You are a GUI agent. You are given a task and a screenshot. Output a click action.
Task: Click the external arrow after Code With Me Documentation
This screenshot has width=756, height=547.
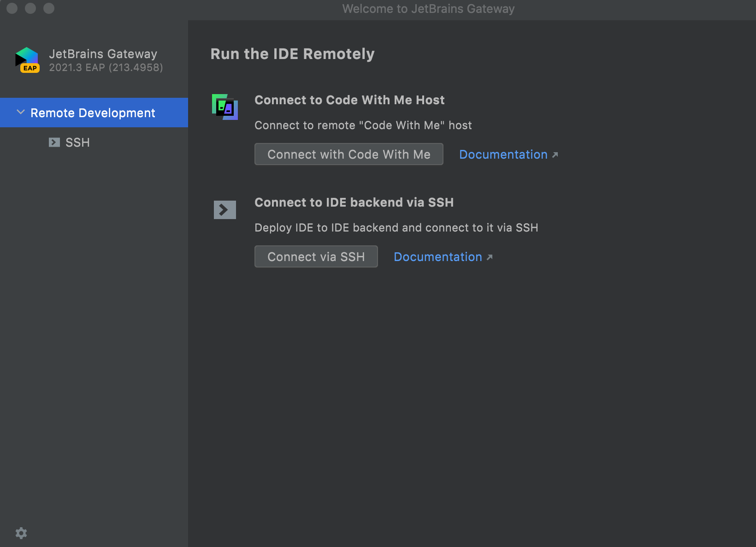pyautogui.click(x=555, y=155)
